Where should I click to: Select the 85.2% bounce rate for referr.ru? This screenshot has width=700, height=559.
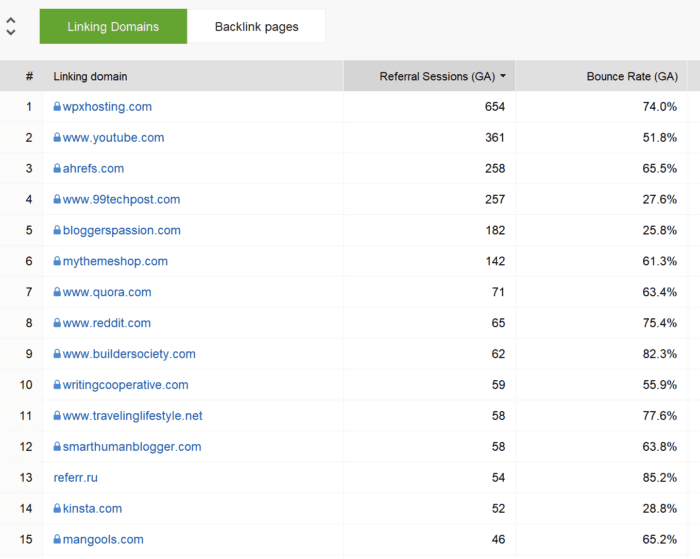pos(659,477)
